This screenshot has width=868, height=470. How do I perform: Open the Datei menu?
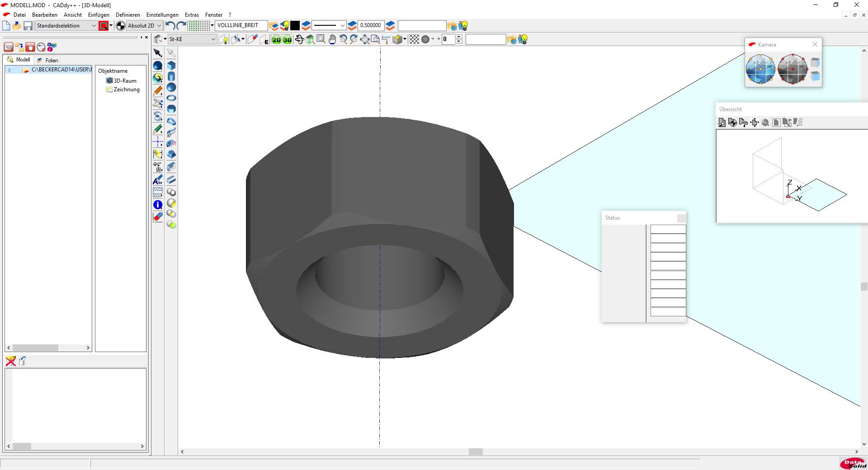19,15
